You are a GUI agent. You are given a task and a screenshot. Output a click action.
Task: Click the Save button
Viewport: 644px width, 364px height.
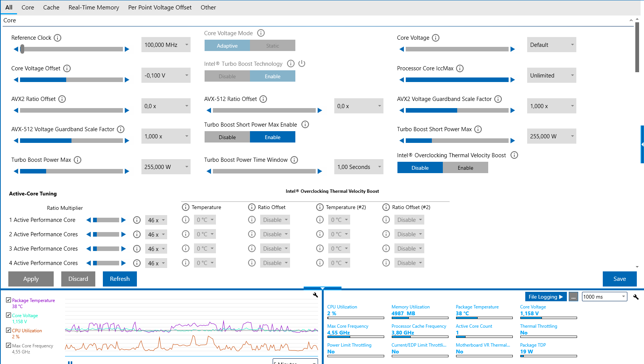(x=619, y=279)
